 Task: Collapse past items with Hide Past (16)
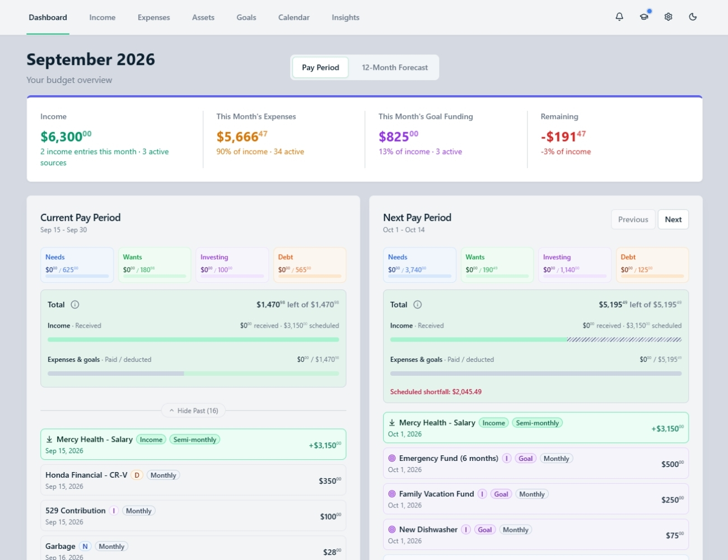tap(193, 410)
